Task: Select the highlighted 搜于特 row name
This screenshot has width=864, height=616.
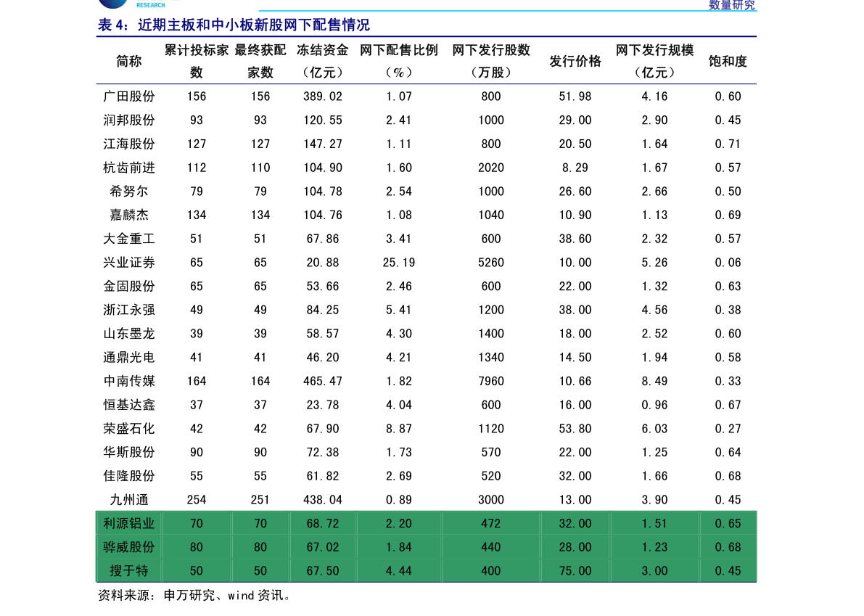Action: click(129, 570)
